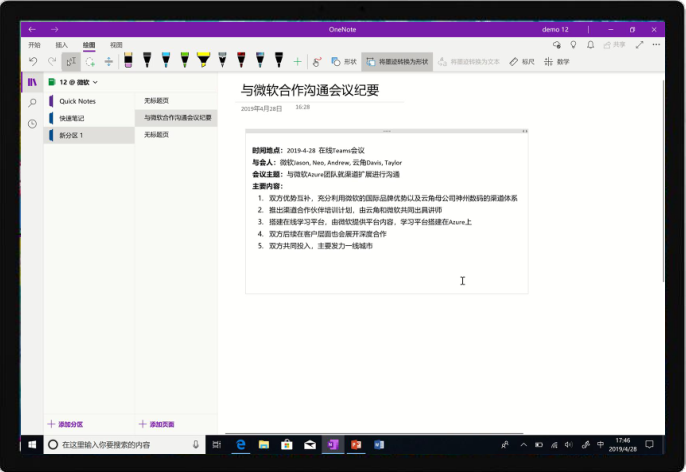This screenshot has width=686, height=472.
Task: Open notifications bell icon
Action: 590,45
